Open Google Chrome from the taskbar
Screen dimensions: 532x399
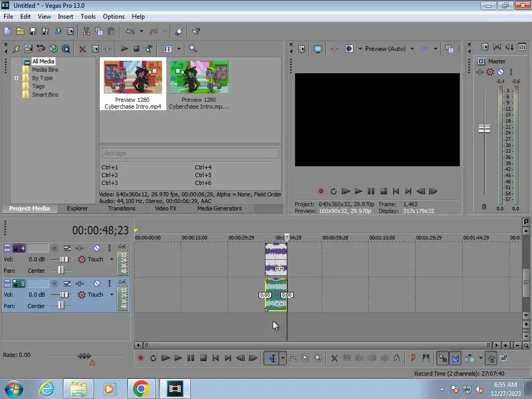point(141,389)
